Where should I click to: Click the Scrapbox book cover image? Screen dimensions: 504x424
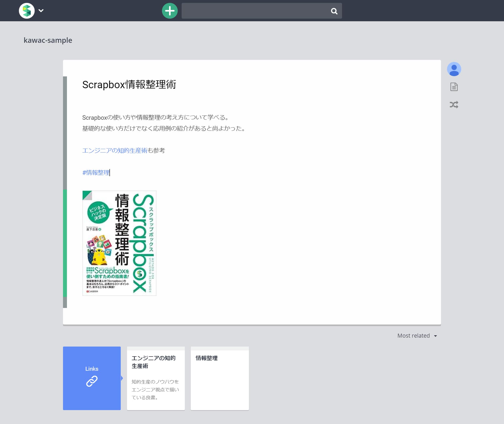click(x=119, y=243)
